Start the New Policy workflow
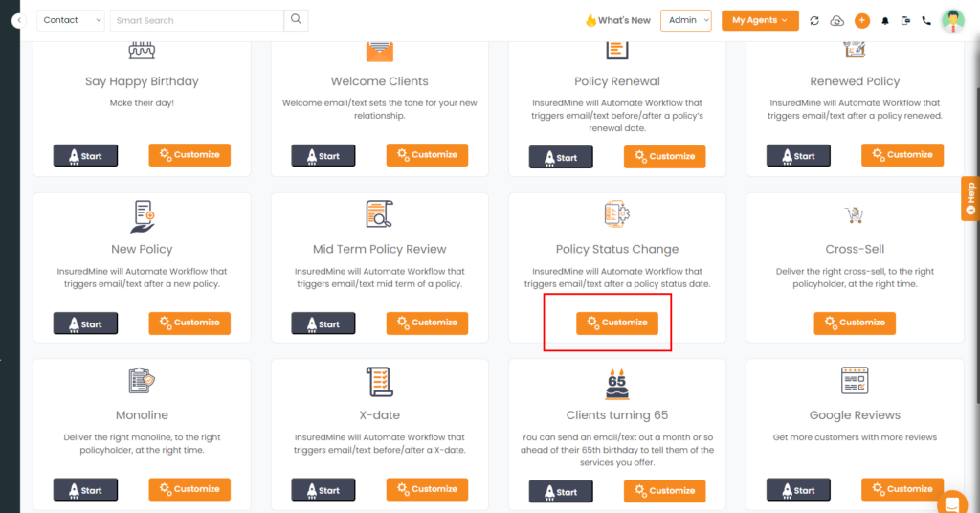 click(x=85, y=323)
